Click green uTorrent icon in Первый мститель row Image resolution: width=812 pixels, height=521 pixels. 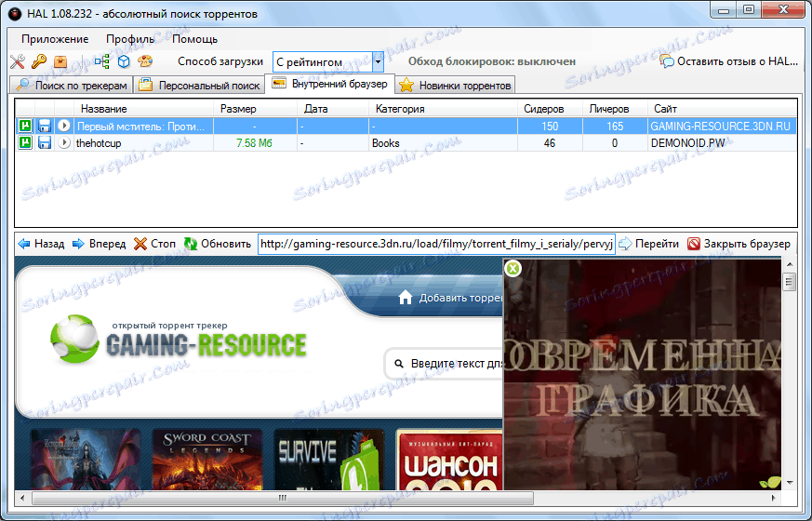(25, 126)
